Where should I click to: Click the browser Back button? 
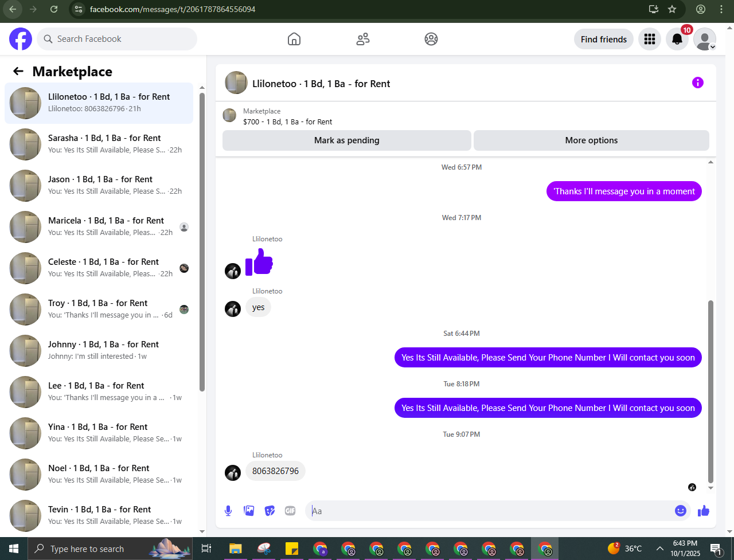(x=13, y=9)
